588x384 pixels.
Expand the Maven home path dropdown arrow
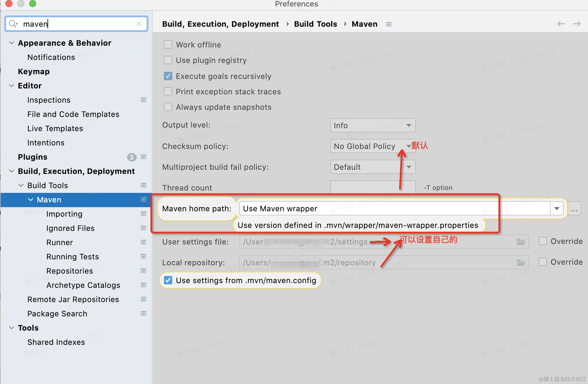557,209
